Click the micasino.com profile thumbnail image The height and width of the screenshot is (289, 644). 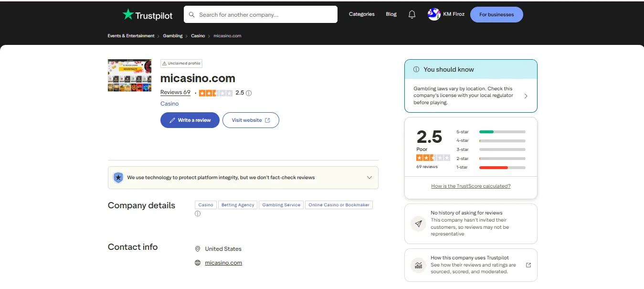[x=129, y=75]
